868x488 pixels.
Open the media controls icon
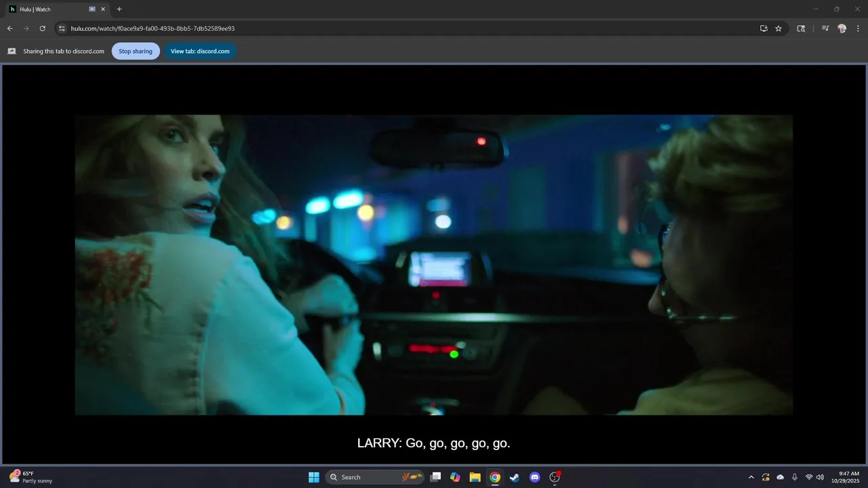click(825, 28)
